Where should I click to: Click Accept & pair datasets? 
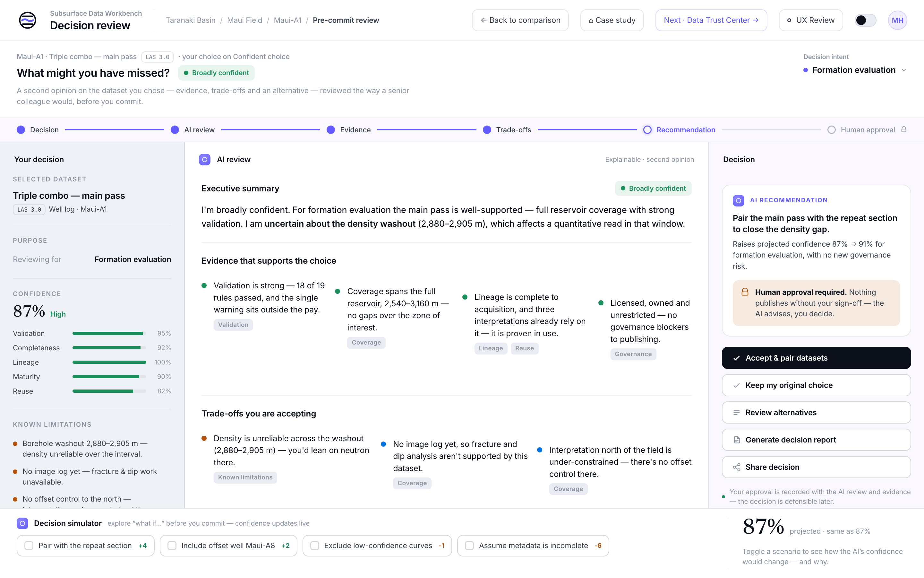click(816, 358)
